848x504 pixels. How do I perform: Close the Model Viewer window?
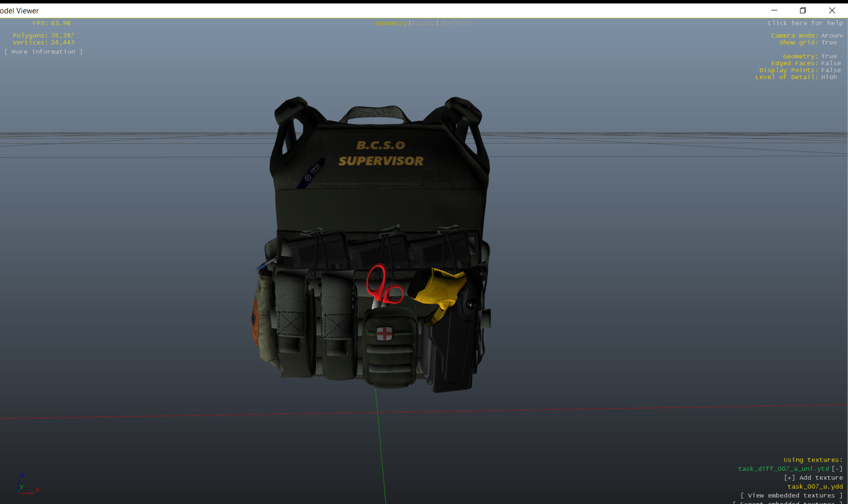(832, 10)
